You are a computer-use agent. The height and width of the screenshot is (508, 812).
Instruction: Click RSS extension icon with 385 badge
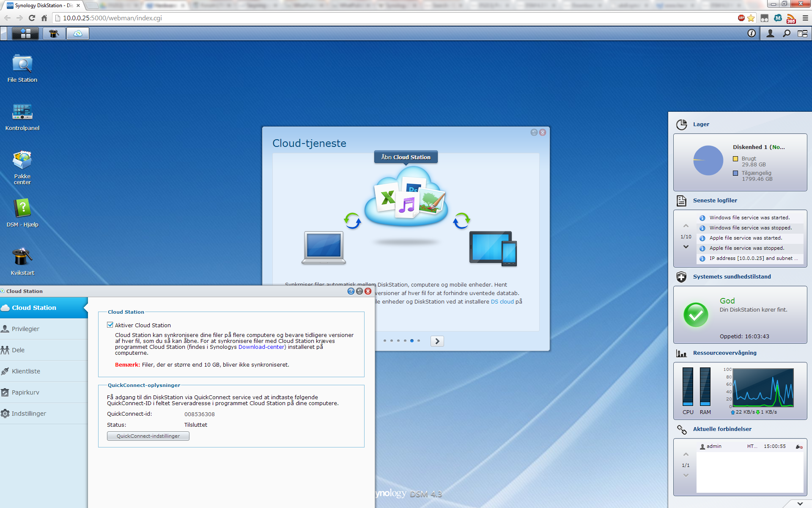tap(791, 18)
